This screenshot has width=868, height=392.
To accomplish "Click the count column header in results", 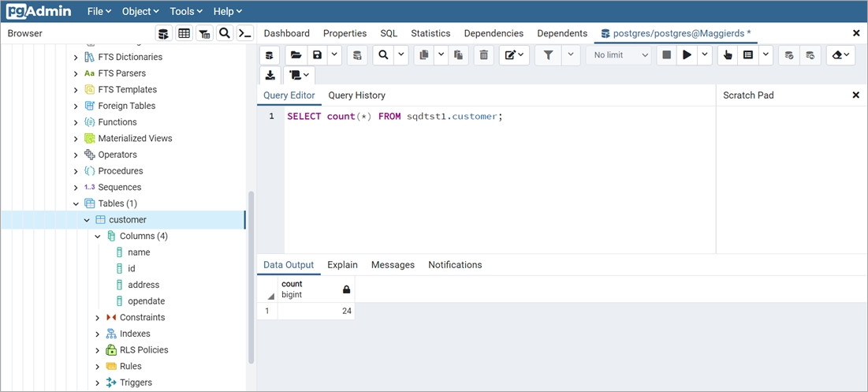I will (315, 289).
